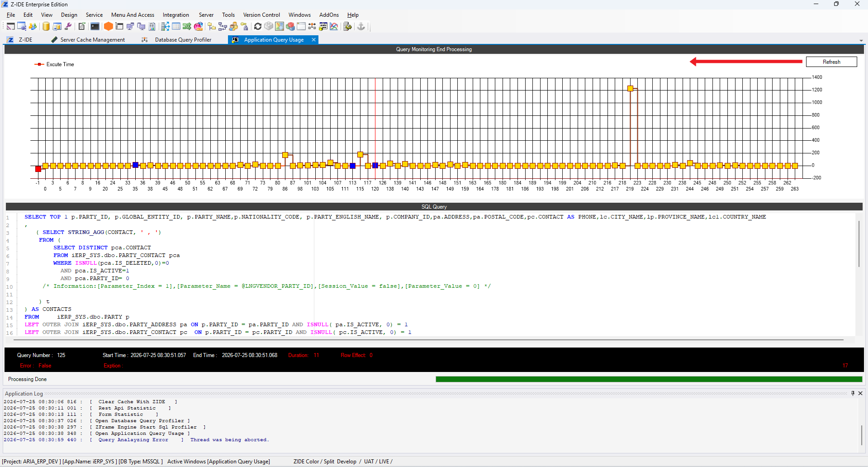Viewport: 868px width, 467px height.
Task: Pin the Application Log panel
Action: coord(853,393)
